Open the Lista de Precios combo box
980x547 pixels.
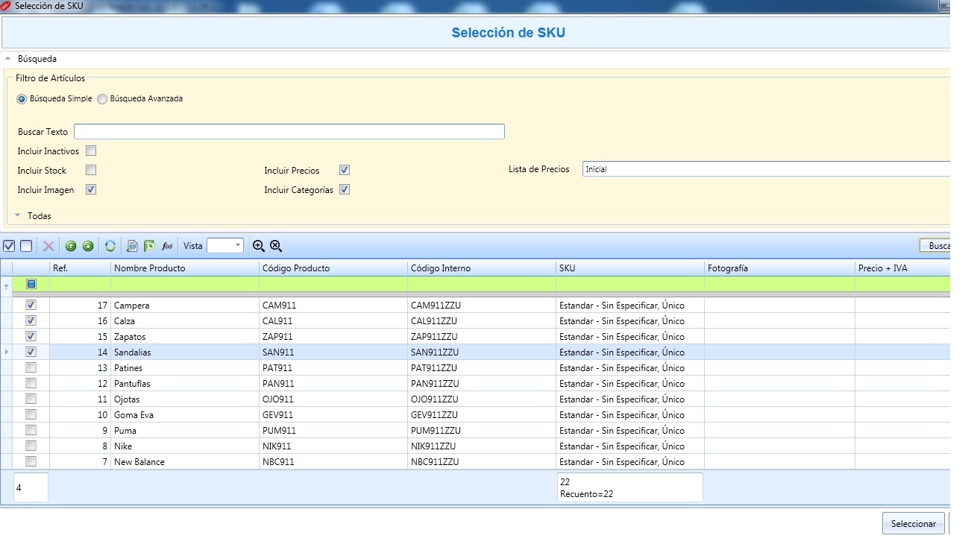click(x=766, y=169)
